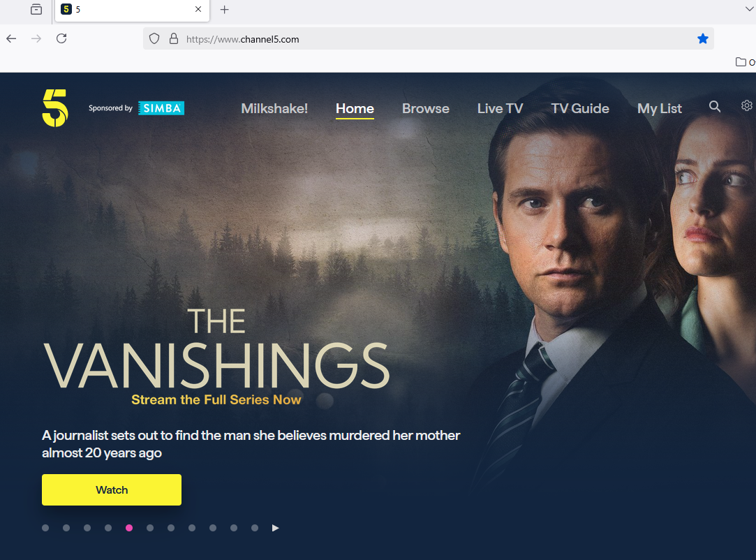This screenshot has width=756, height=560.
Task: Open the search magnifier icon
Action: 715,107
